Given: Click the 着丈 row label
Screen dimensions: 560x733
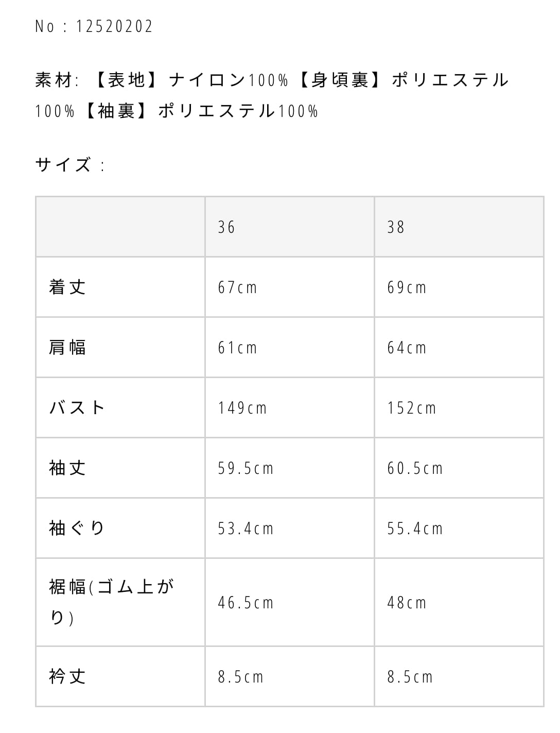Looking at the screenshot, I should click(67, 287).
